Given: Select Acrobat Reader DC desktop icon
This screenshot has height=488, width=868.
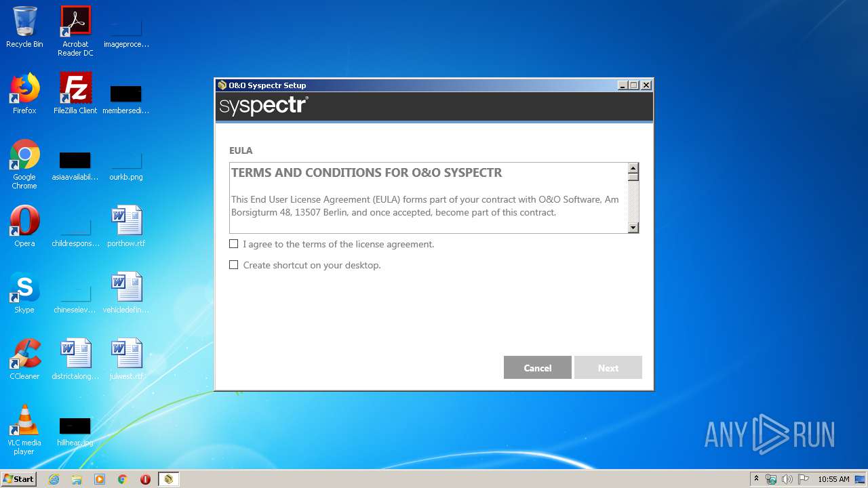Looking at the screenshot, I should 75,30.
